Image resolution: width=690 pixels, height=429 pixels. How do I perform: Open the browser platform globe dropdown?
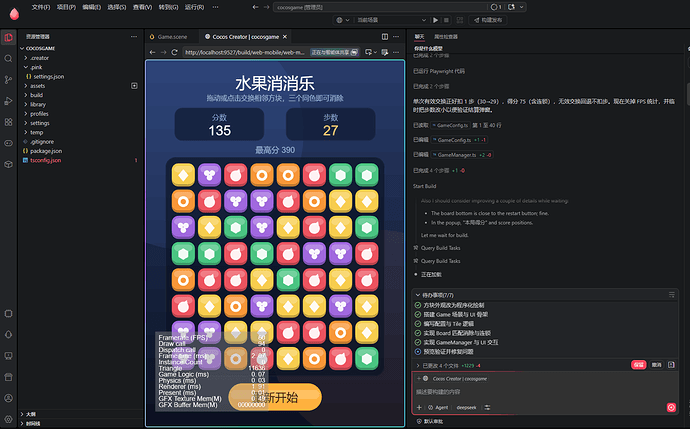[x=343, y=20]
